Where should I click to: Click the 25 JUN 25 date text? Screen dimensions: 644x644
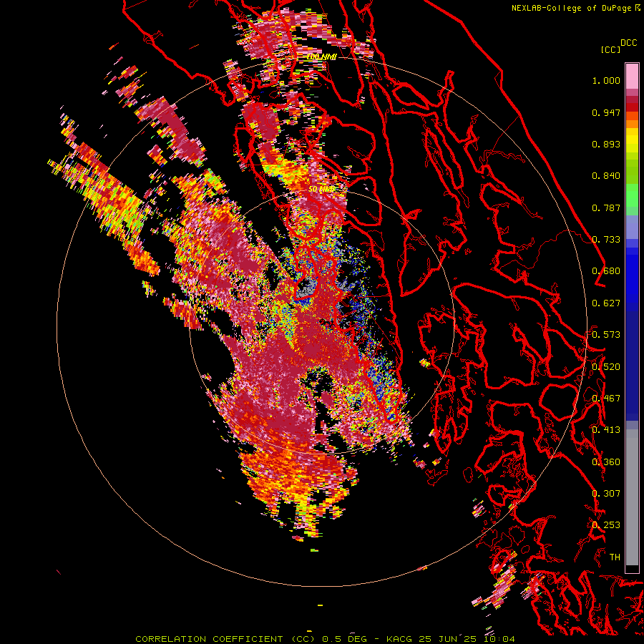(x=447, y=639)
